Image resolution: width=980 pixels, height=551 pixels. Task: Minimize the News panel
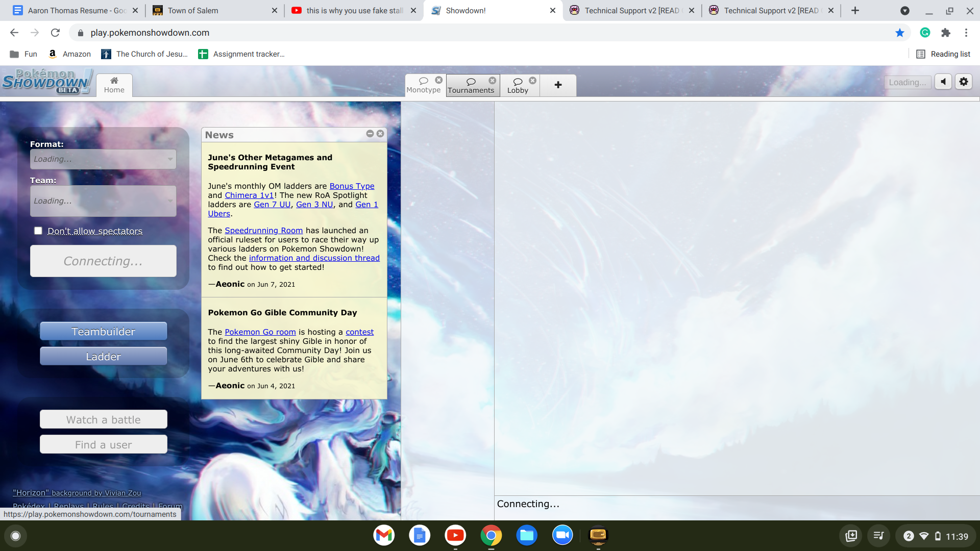point(370,134)
